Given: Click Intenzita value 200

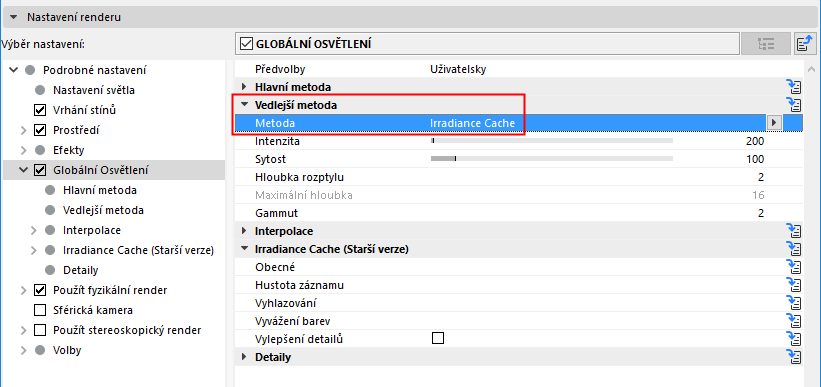Looking at the screenshot, I should 755,141.
